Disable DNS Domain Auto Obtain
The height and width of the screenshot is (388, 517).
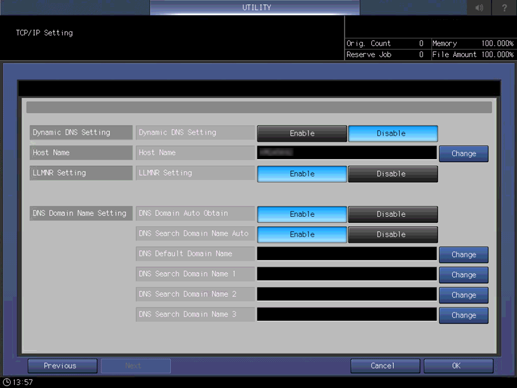tap(393, 214)
